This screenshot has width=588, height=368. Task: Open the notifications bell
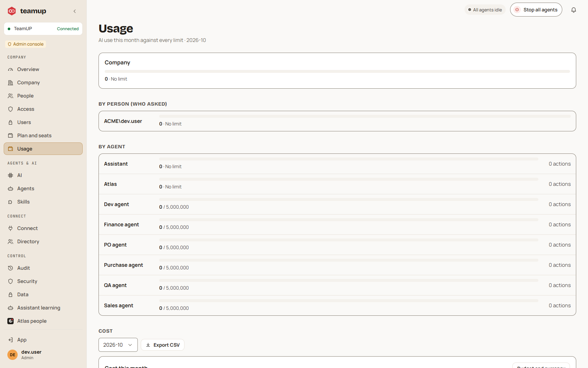[574, 10]
